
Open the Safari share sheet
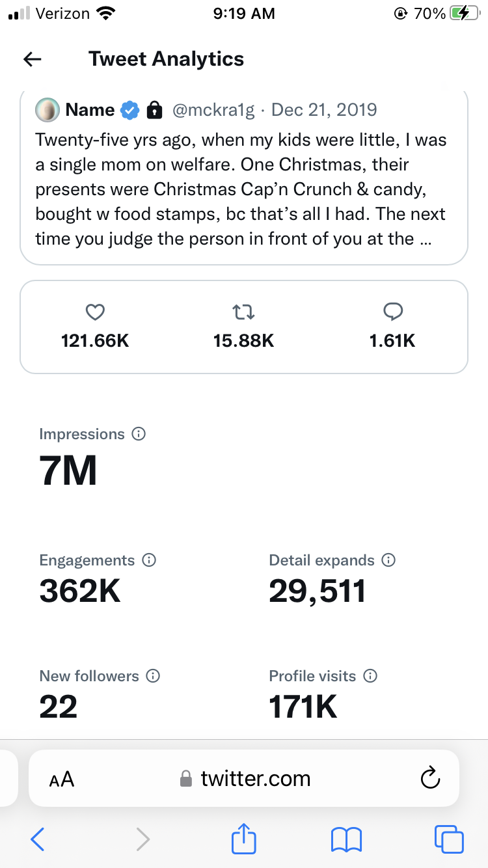click(244, 838)
